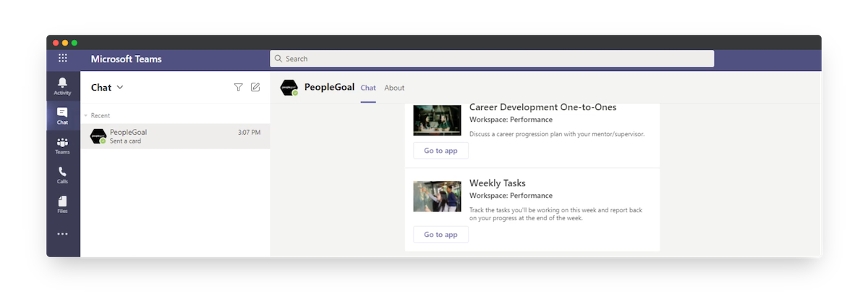Click the filter funnel icon
This screenshot has height=292, width=868.
coord(239,87)
